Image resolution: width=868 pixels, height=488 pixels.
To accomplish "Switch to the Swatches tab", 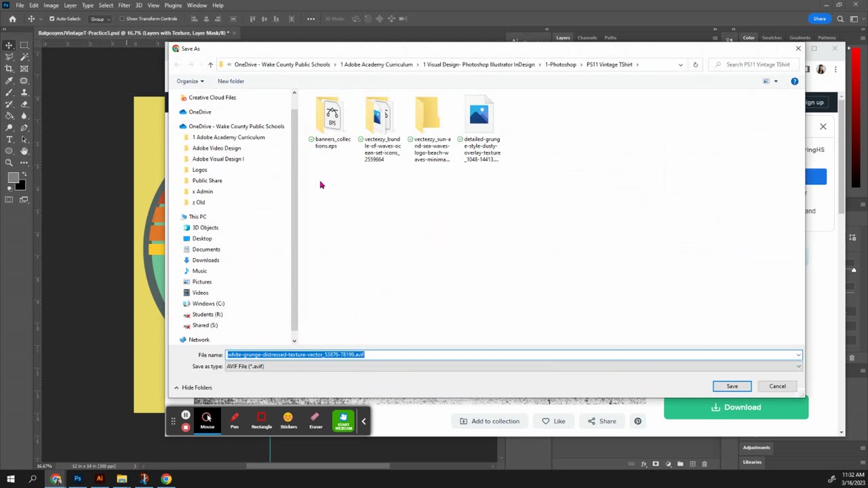I will coord(772,38).
